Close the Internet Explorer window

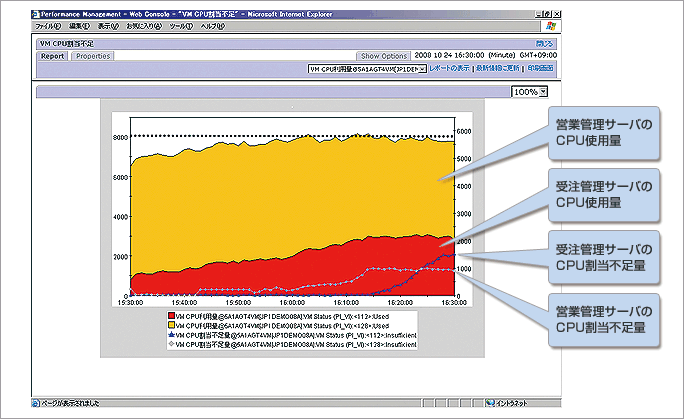pyautogui.click(x=557, y=14)
